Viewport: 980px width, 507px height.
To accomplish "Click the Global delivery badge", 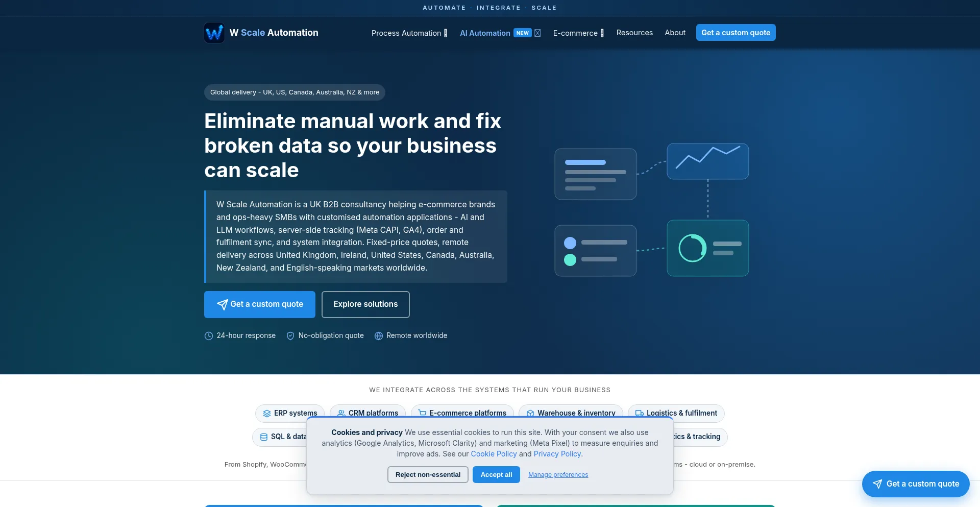I will (x=295, y=92).
